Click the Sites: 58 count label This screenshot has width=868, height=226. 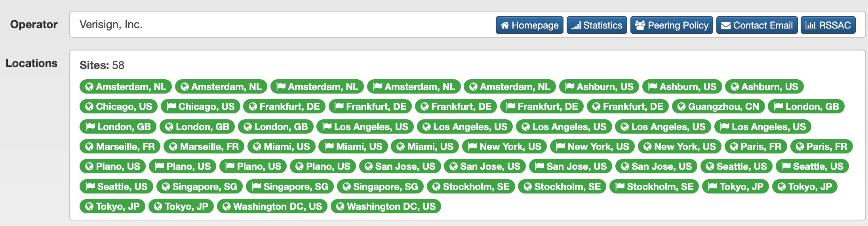click(x=102, y=65)
